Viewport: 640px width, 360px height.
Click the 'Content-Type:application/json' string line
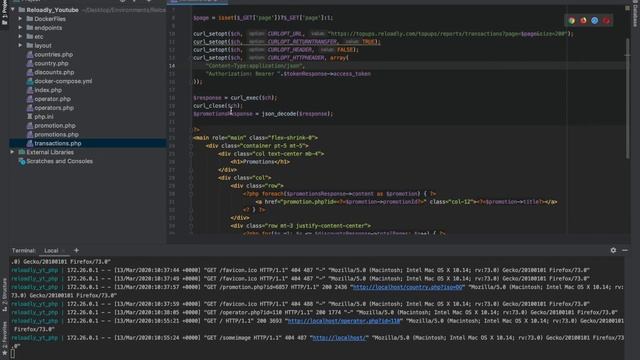coord(255,66)
